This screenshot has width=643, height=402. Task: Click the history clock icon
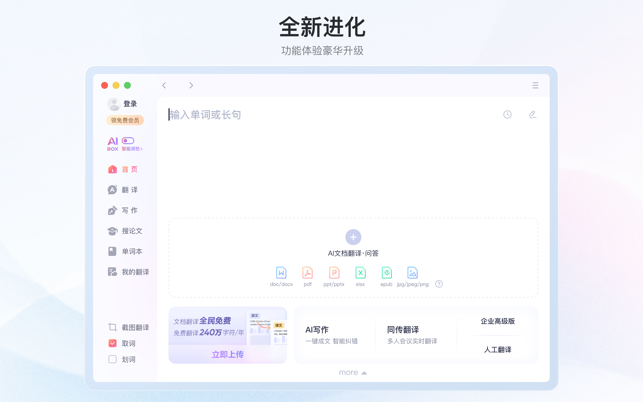click(x=507, y=115)
